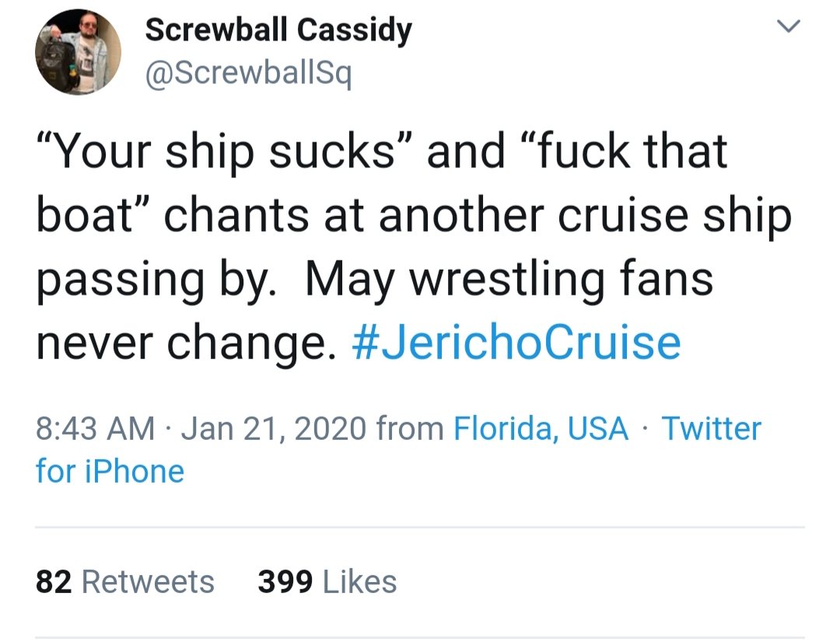View the Retweets label list
The width and height of the screenshot is (840, 642).
click(x=148, y=582)
